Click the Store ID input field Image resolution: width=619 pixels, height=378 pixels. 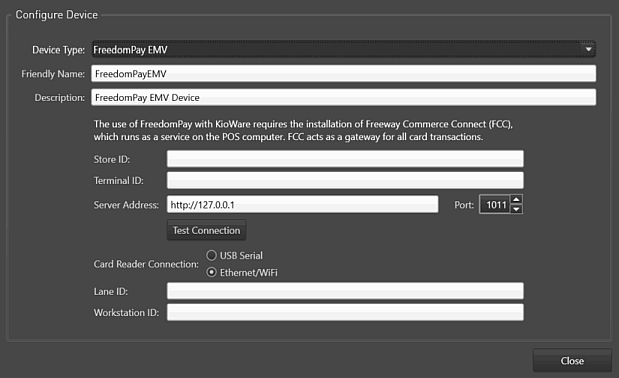point(345,159)
